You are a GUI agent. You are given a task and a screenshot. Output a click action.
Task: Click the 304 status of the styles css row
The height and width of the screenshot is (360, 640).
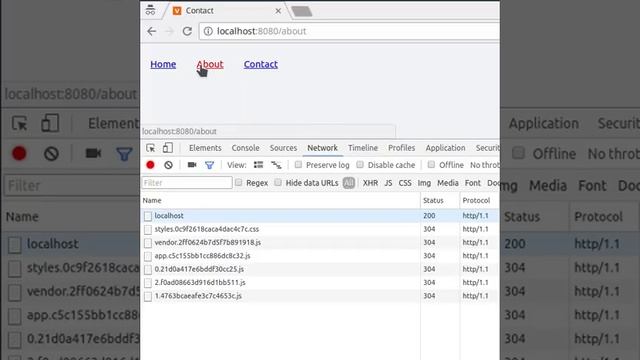click(x=429, y=229)
